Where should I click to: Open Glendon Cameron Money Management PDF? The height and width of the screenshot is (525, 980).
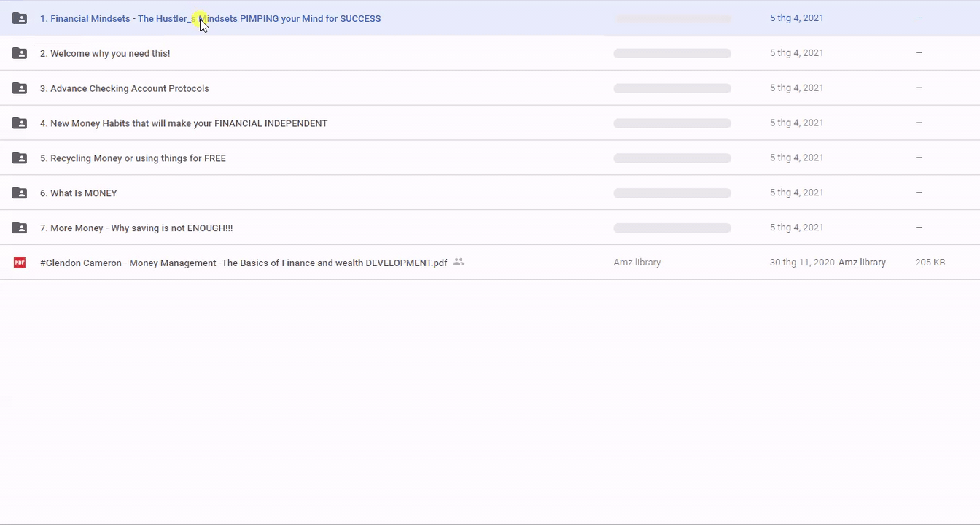pyautogui.click(x=244, y=262)
